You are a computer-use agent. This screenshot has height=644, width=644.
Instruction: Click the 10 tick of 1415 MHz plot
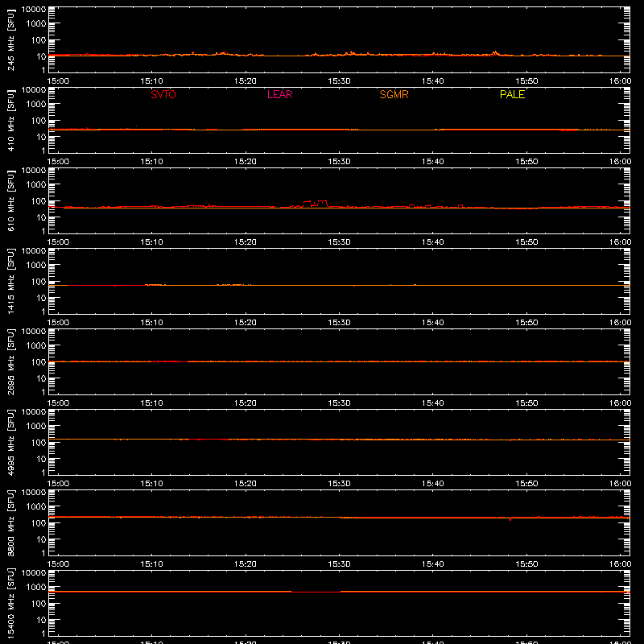click(x=41, y=298)
